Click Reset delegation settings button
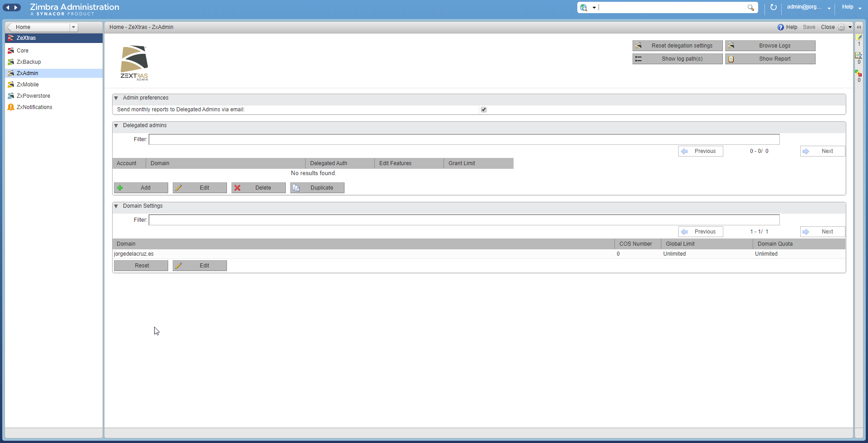Viewport: 868px width, 443px height. click(677, 46)
